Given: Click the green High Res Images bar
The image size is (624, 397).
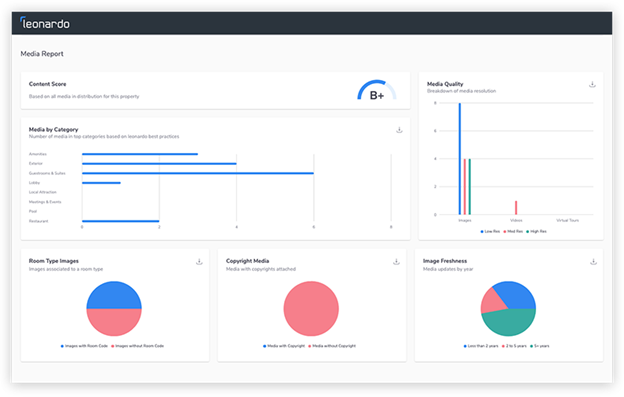Looking at the screenshot, I should point(470,187).
